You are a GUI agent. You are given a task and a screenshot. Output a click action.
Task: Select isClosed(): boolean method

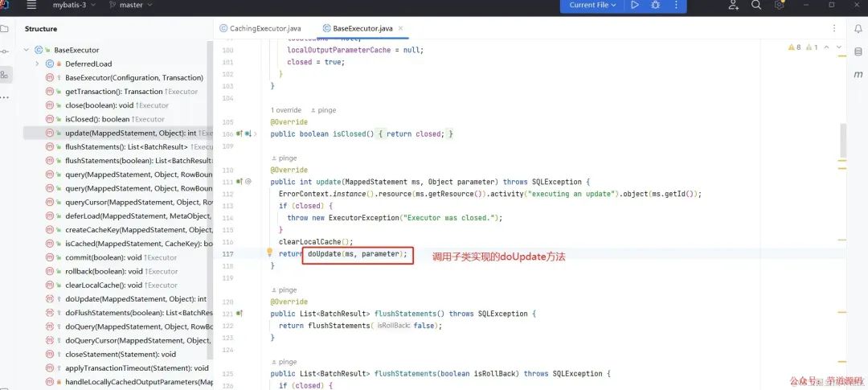(115, 119)
